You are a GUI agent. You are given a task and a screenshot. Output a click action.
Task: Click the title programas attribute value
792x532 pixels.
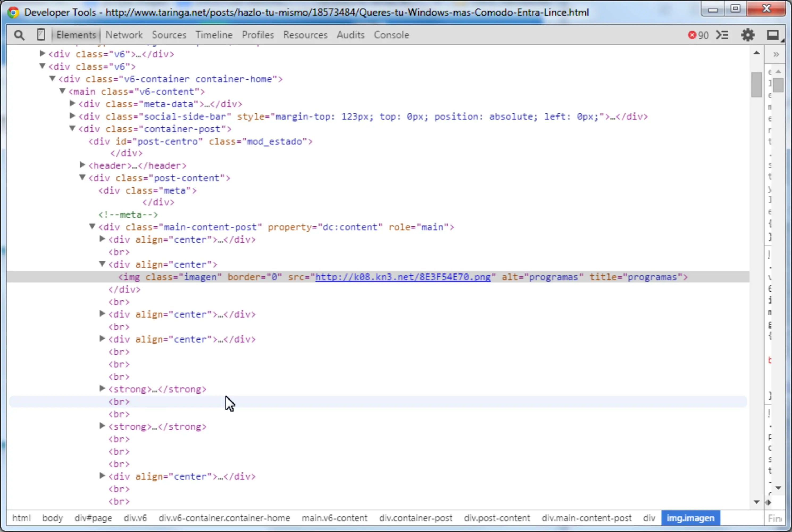pos(652,277)
